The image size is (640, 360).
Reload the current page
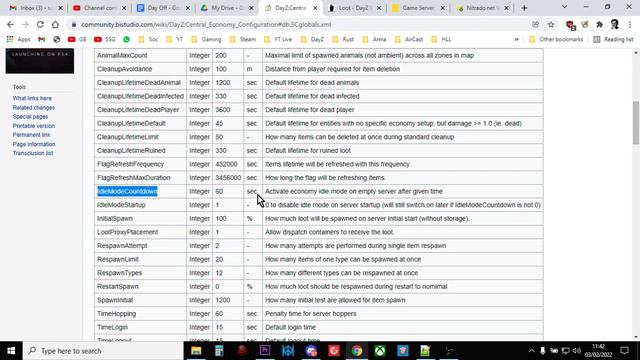40,24
